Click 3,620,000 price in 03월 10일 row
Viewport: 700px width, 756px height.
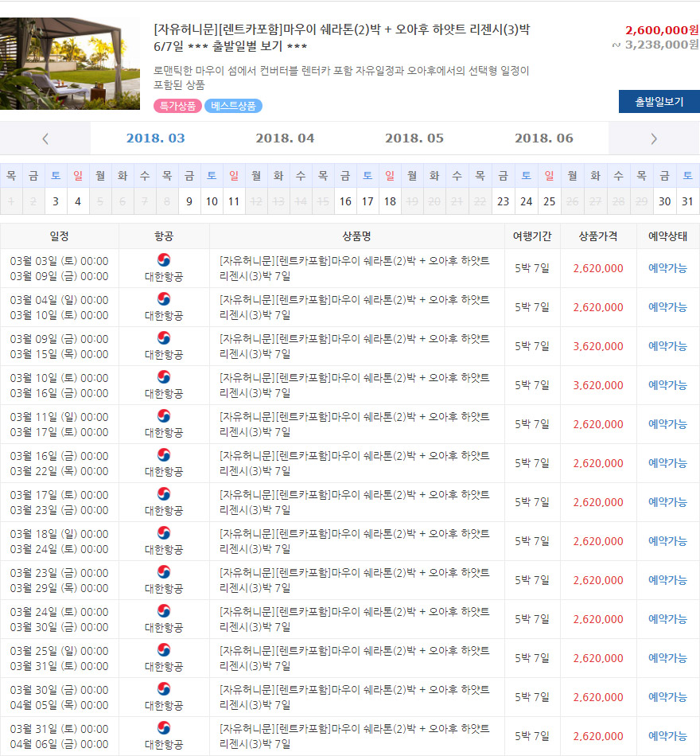598,385
